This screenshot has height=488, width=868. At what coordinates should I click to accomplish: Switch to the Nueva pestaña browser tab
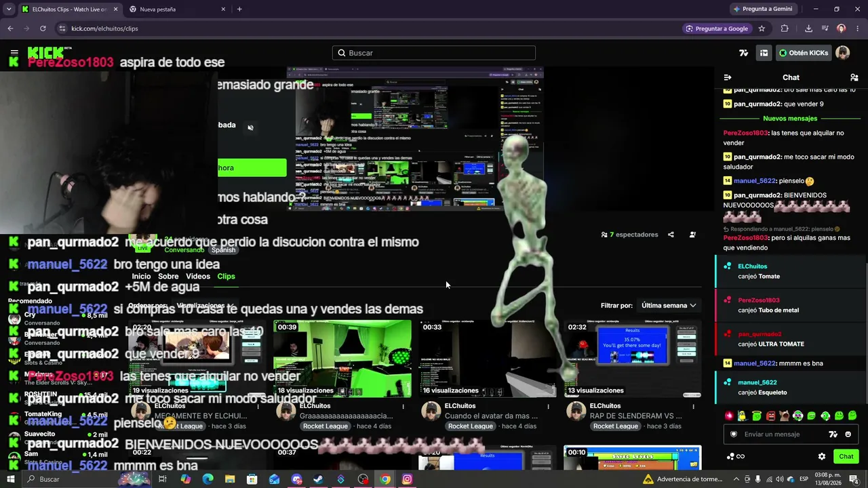pos(177,9)
